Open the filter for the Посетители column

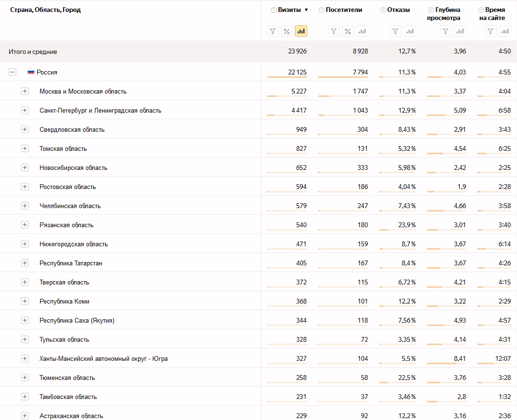click(334, 31)
